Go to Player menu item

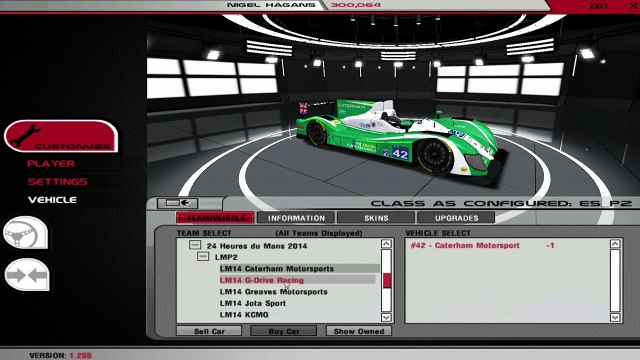pyautogui.click(x=51, y=164)
